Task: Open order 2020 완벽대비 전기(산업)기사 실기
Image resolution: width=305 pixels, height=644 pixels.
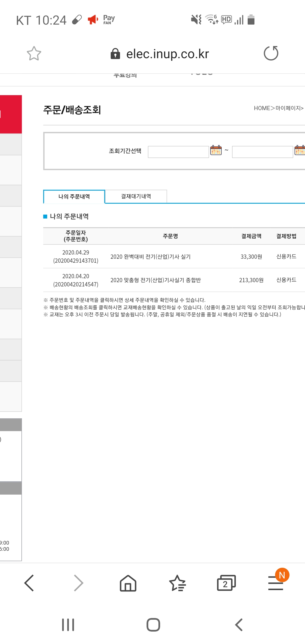Action: click(151, 257)
